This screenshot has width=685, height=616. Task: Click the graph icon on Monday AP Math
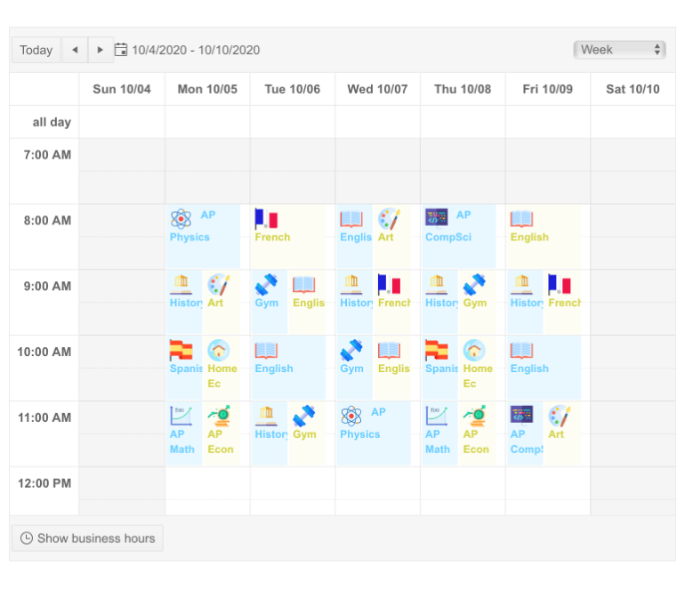pos(181,416)
